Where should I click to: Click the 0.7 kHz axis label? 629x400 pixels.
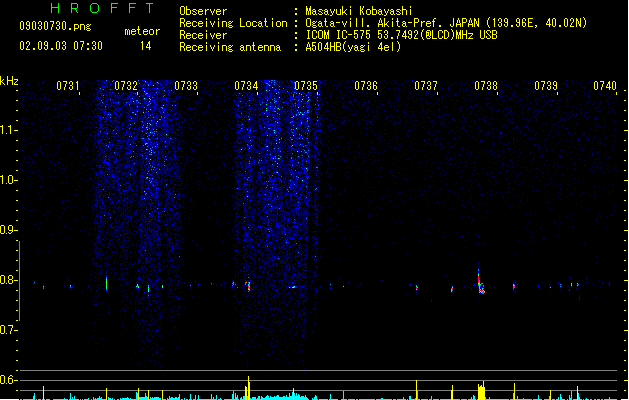[x=8, y=330]
